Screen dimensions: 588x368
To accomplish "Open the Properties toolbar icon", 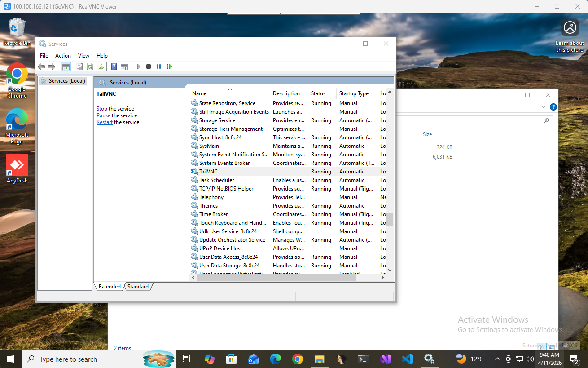I will point(79,67).
